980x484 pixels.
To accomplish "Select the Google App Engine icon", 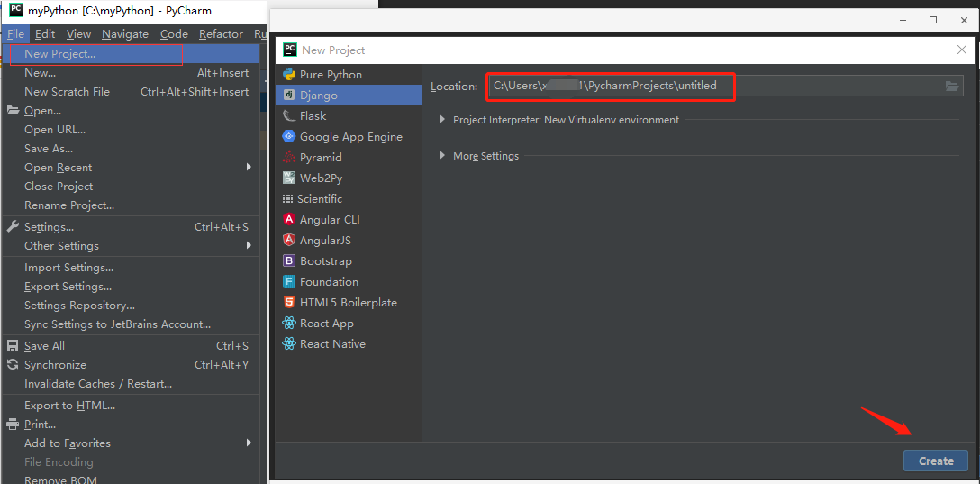I will pos(289,136).
